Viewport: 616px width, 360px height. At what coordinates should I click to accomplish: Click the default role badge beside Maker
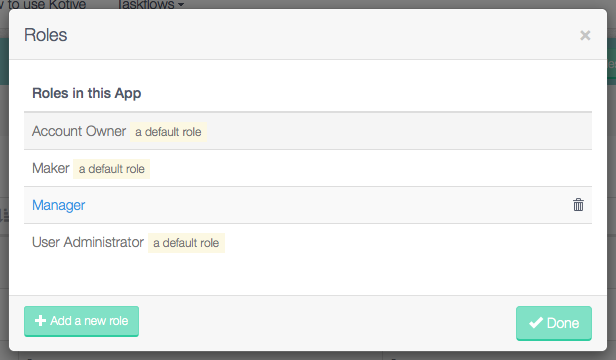point(112,169)
